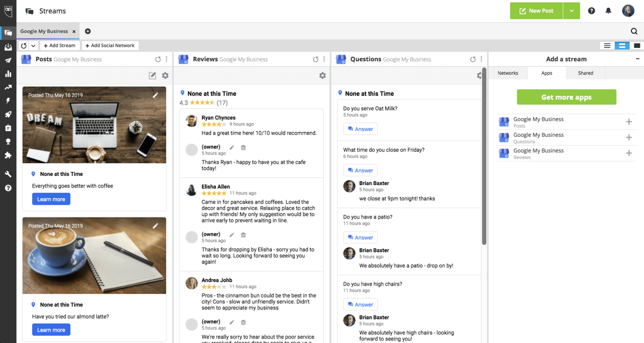Answer the Oat Milk question
The height and width of the screenshot is (343, 644).
360,128
